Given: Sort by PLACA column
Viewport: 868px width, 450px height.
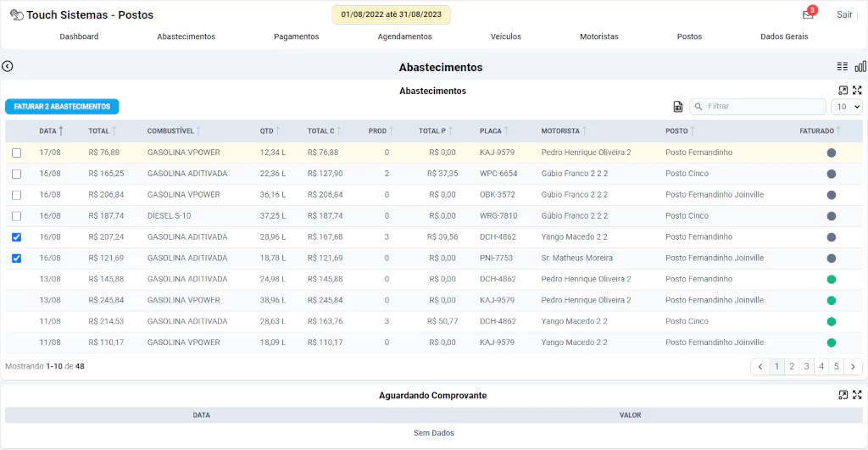Looking at the screenshot, I should (x=494, y=131).
